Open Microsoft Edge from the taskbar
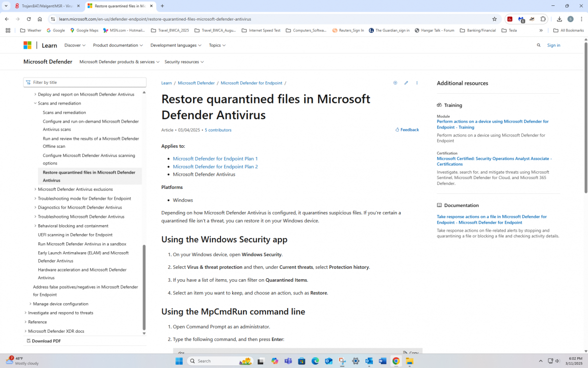Viewport: 588px width, 368px height. pyautogui.click(x=315, y=361)
